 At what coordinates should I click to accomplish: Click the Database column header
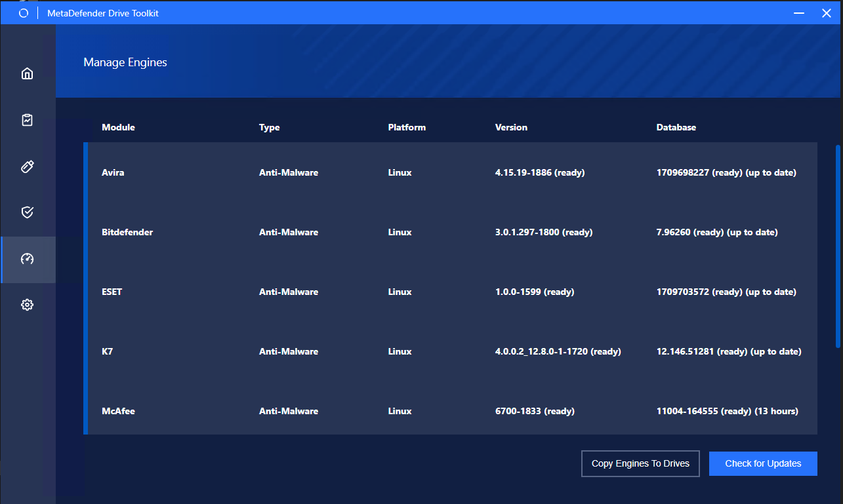(676, 127)
